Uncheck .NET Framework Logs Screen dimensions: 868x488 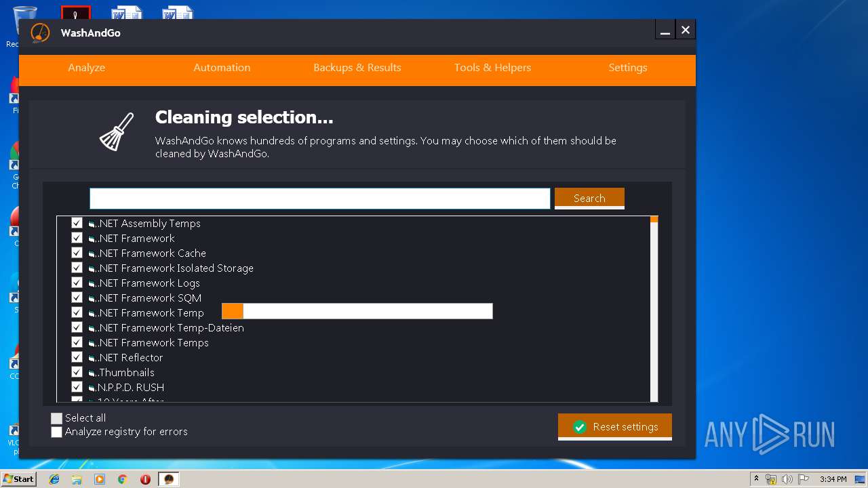[x=77, y=283]
